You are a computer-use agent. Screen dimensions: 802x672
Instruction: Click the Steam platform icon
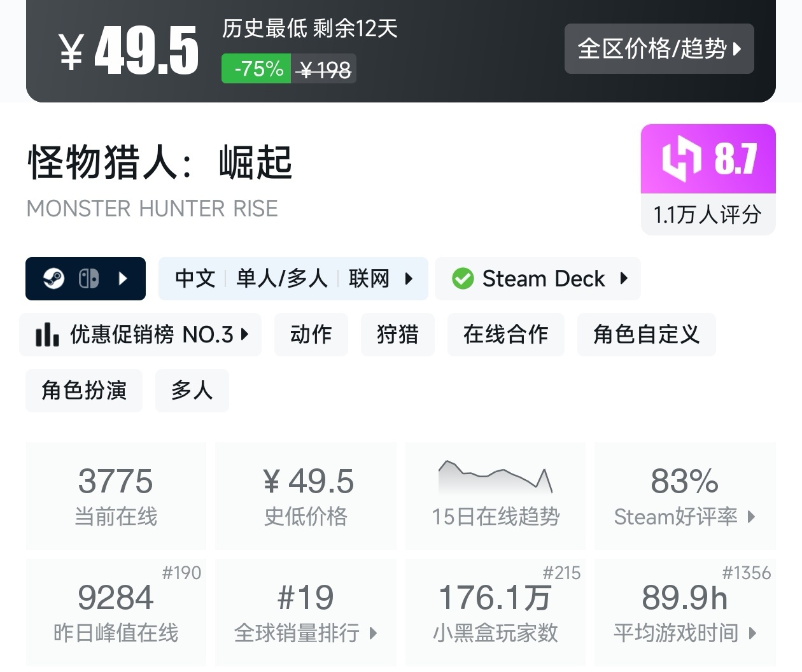54,279
